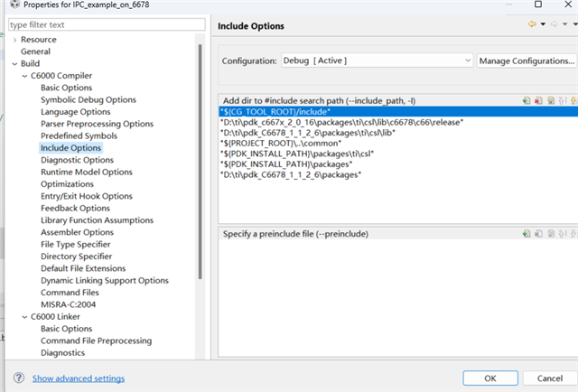Click Move Up icon for include paths
The height and width of the screenshot is (392, 578).
[562, 100]
